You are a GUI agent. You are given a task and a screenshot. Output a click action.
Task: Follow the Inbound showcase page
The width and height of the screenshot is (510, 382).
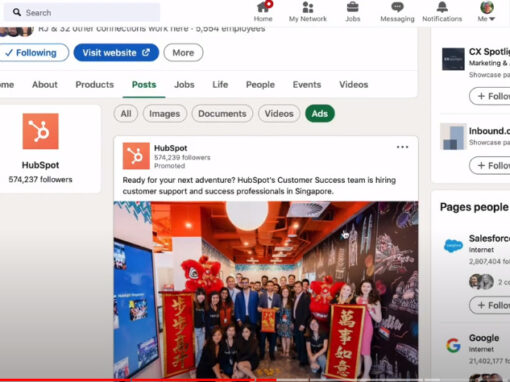[490, 166]
